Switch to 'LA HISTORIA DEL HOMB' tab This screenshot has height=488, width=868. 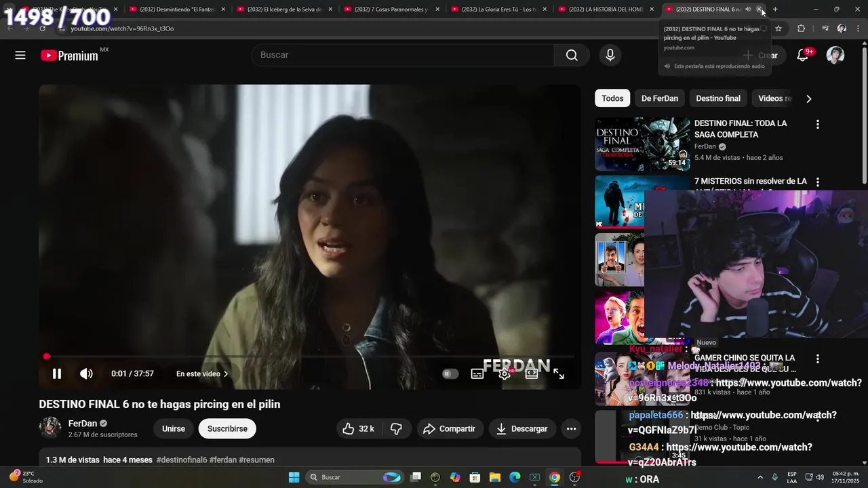click(606, 9)
